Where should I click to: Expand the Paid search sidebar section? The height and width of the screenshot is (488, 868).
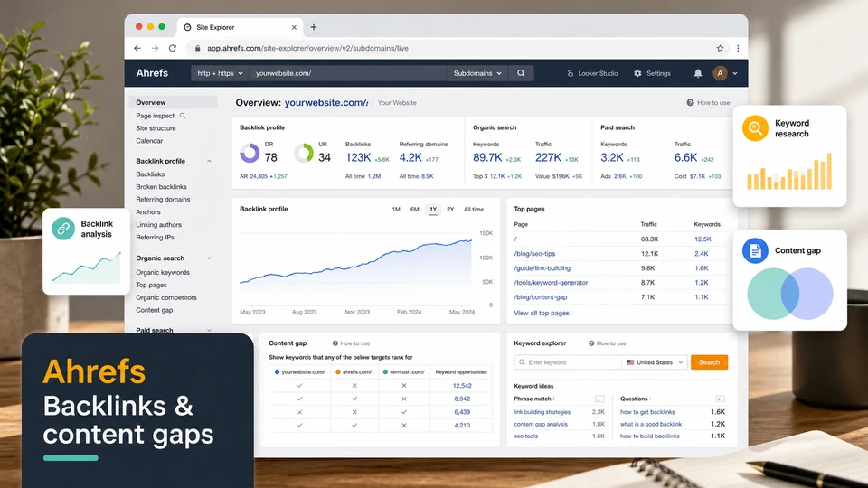209,331
